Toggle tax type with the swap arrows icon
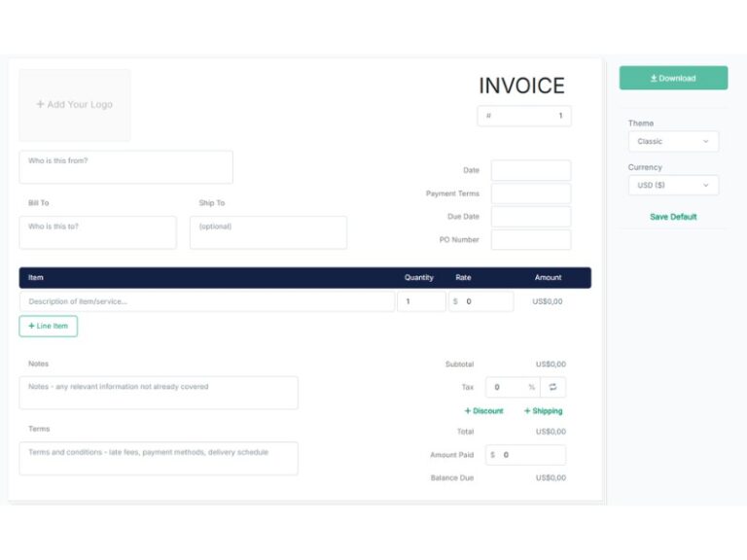This screenshot has width=747, height=560. tap(552, 387)
